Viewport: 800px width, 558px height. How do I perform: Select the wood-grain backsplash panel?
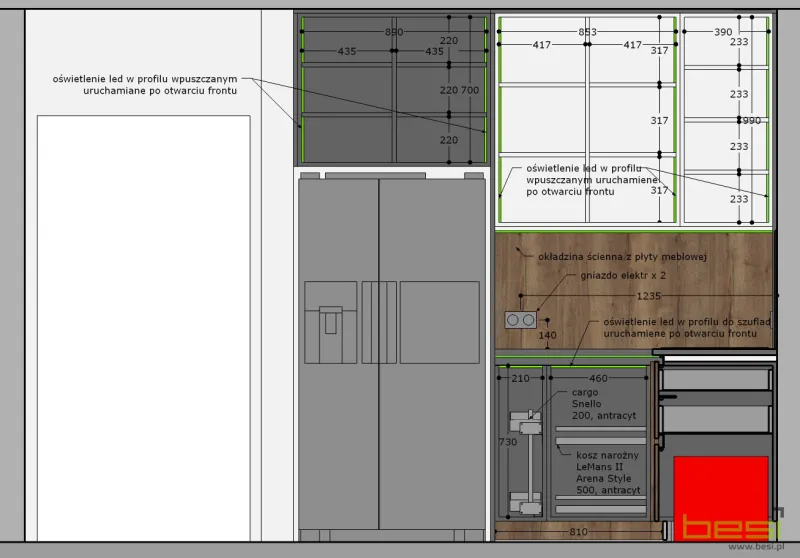(634, 291)
